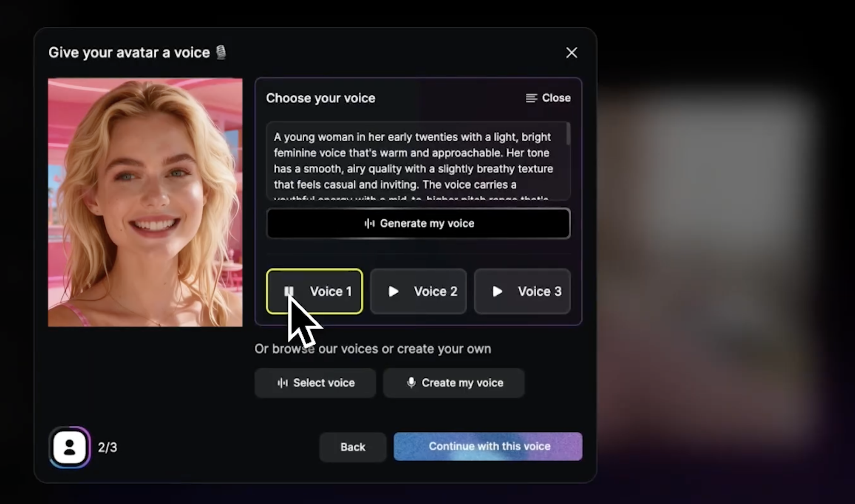Click the Close text in voice panel

[556, 98]
